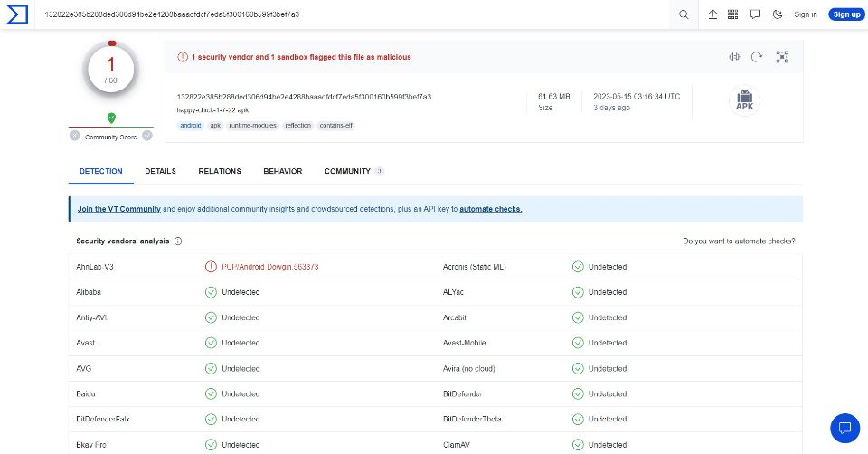
Task: Click Avira (no cloud) undetected check icon
Action: (x=578, y=368)
